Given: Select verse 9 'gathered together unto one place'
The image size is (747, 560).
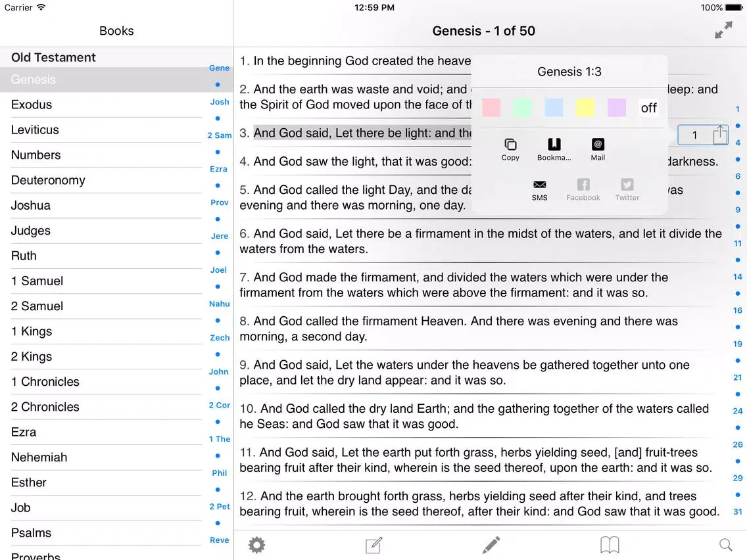Looking at the screenshot, I should pos(464,373).
